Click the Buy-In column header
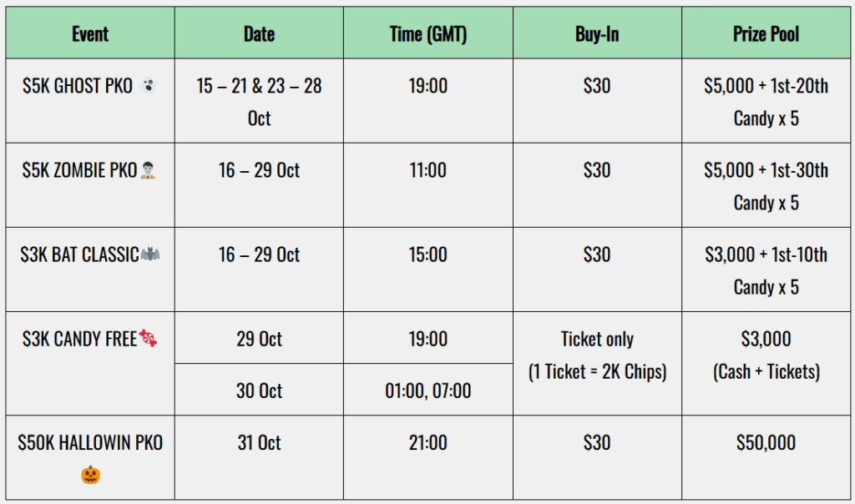Screen dimensions: 855x504 [597, 34]
